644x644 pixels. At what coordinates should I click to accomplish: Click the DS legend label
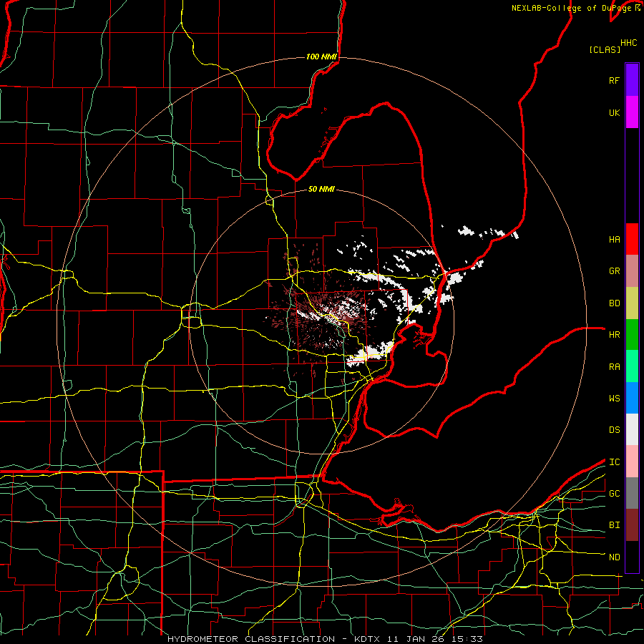pos(615,430)
